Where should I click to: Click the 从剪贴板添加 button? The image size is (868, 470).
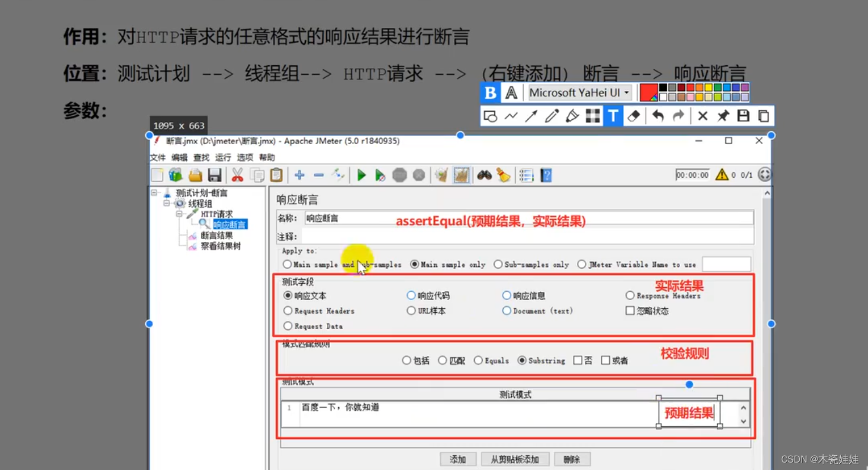tap(515, 459)
